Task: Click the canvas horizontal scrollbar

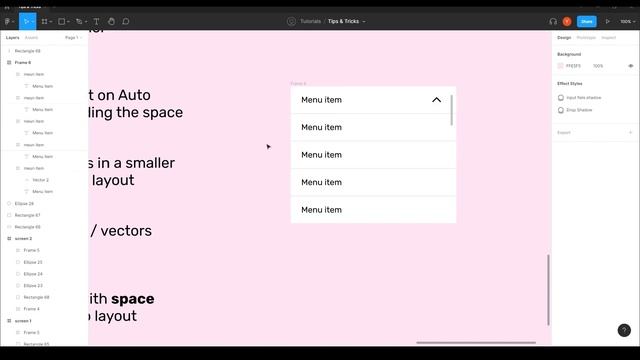Action: coord(476,342)
